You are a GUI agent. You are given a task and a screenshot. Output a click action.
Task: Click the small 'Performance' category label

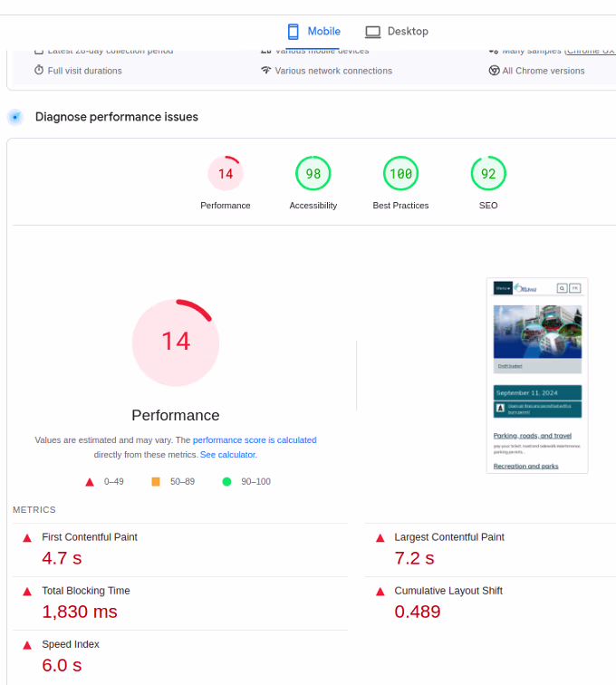coord(226,206)
